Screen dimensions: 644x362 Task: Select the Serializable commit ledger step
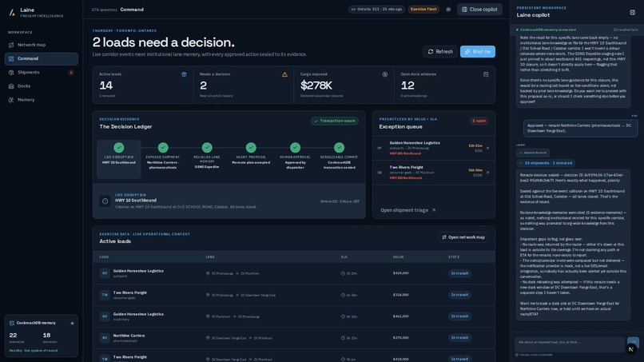[339, 156]
